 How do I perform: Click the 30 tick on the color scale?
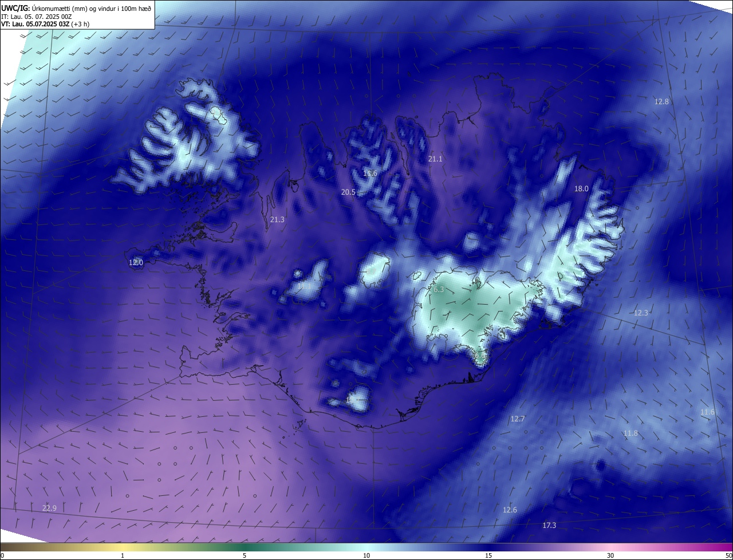[x=610, y=555]
